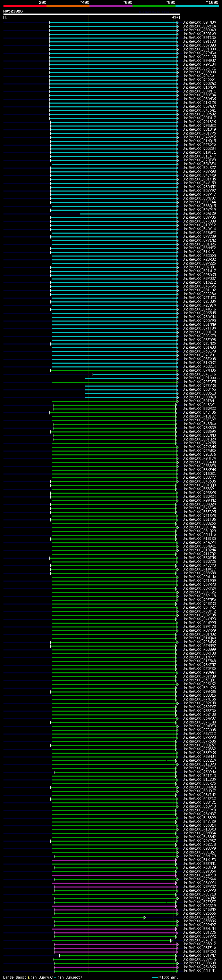222x980 pixels.
Task: Select the UniRef100_B5Y3F4 label
Action: click(199, 164)
